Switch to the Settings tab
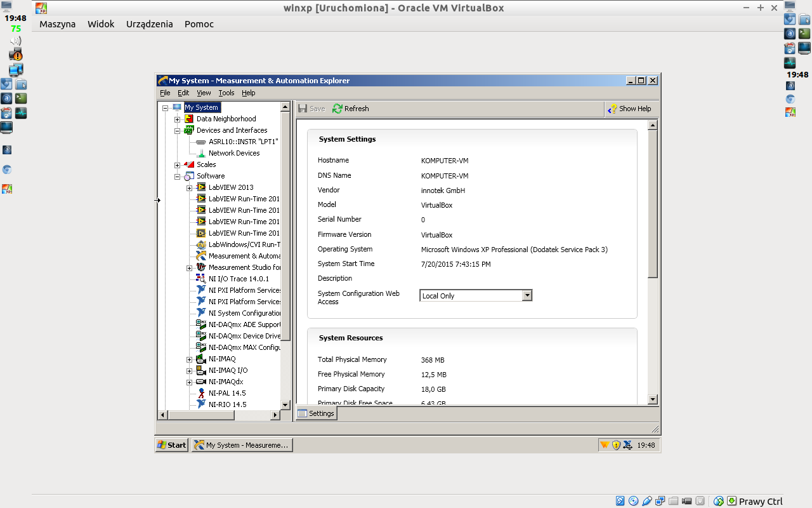The width and height of the screenshot is (812, 508). pos(316,413)
